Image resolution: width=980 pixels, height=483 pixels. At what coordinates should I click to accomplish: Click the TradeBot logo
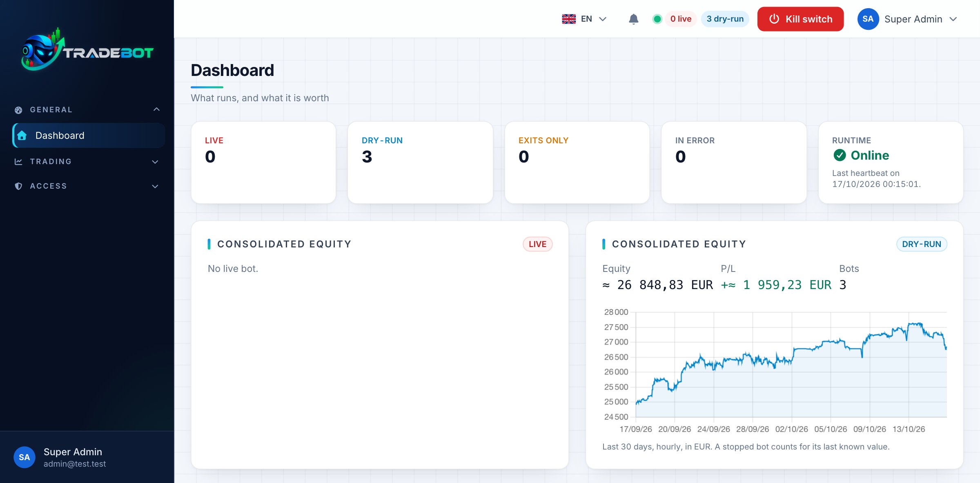coord(87,49)
